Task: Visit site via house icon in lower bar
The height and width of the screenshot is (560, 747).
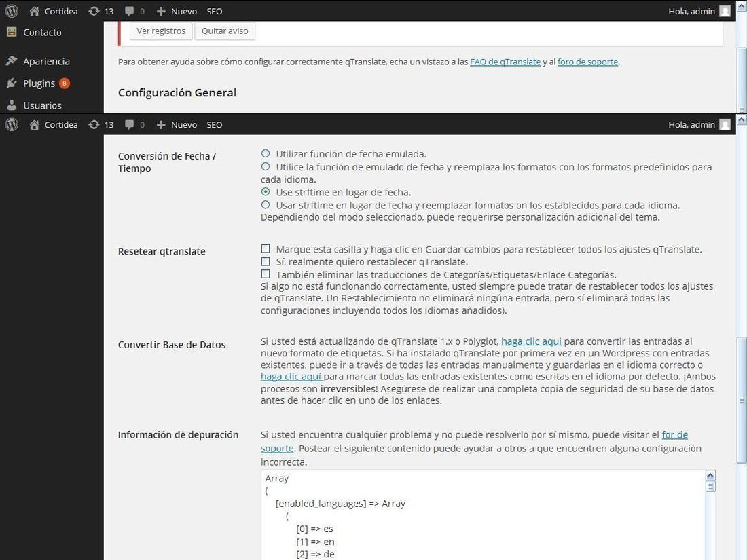Action: pyautogui.click(x=35, y=124)
